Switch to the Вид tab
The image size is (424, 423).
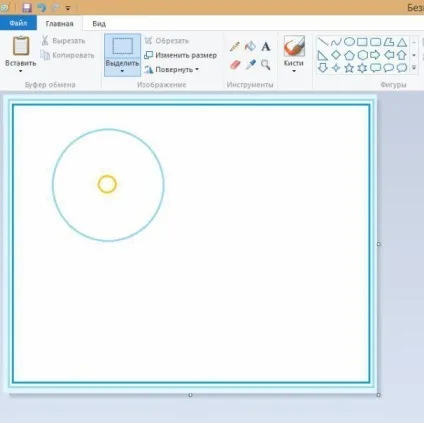click(99, 24)
